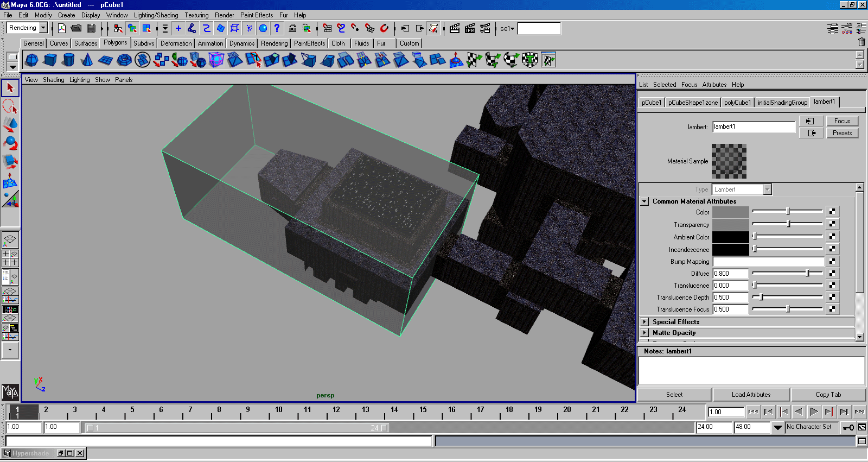The width and height of the screenshot is (868, 462).
Task: Open the Lighting/Shading menu
Action: tap(156, 15)
